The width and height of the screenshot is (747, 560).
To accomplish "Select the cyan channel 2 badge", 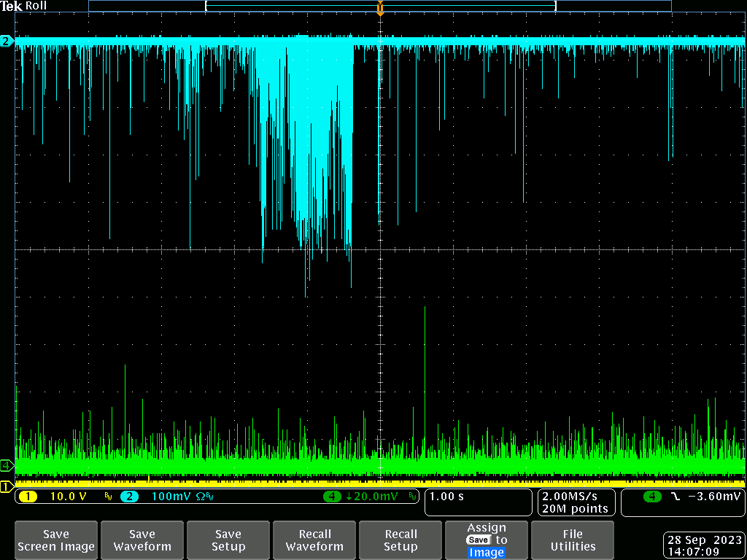I will pyautogui.click(x=128, y=497).
